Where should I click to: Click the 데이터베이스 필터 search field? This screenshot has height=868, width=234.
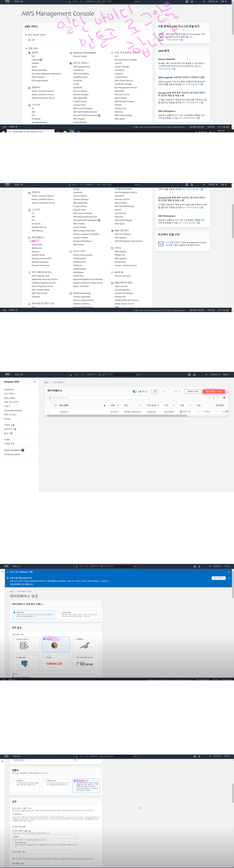coord(98,398)
